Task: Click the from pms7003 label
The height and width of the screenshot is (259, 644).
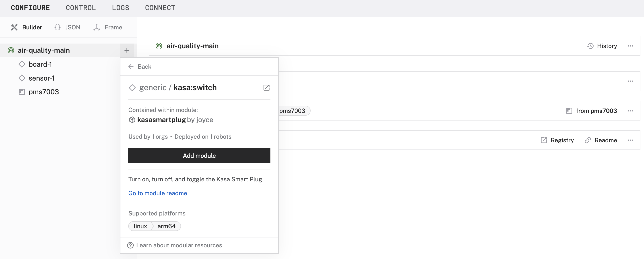Action: pos(596,111)
